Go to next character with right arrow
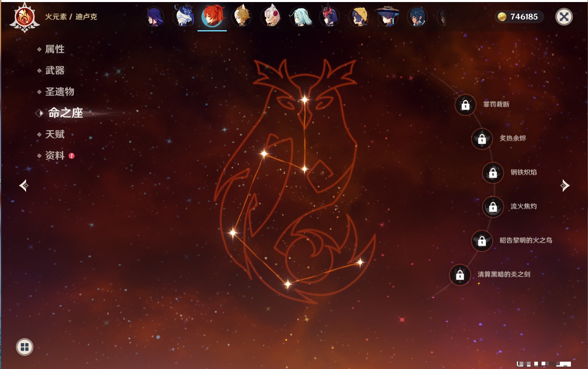The width and height of the screenshot is (588, 369). pos(565,186)
